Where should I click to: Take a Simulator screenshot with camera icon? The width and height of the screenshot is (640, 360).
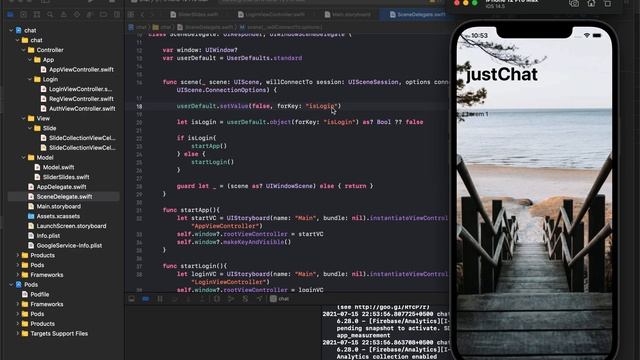pyautogui.click(x=574, y=4)
